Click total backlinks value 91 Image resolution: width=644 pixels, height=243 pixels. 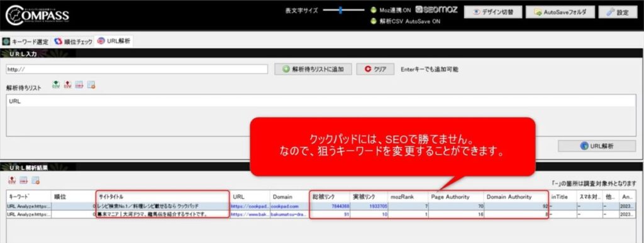(347, 214)
